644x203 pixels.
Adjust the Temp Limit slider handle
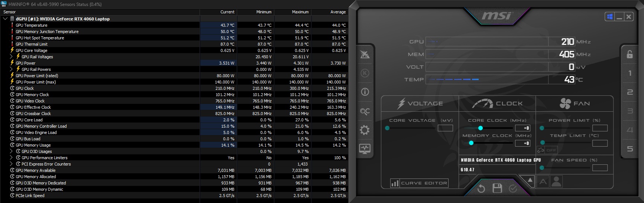click(x=543, y=143)
